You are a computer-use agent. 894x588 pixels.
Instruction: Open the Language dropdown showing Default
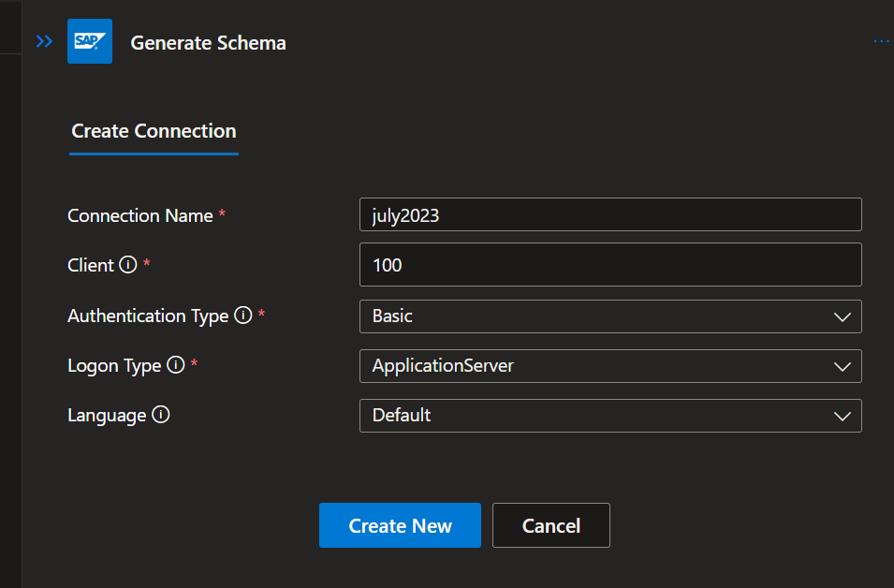610,416
